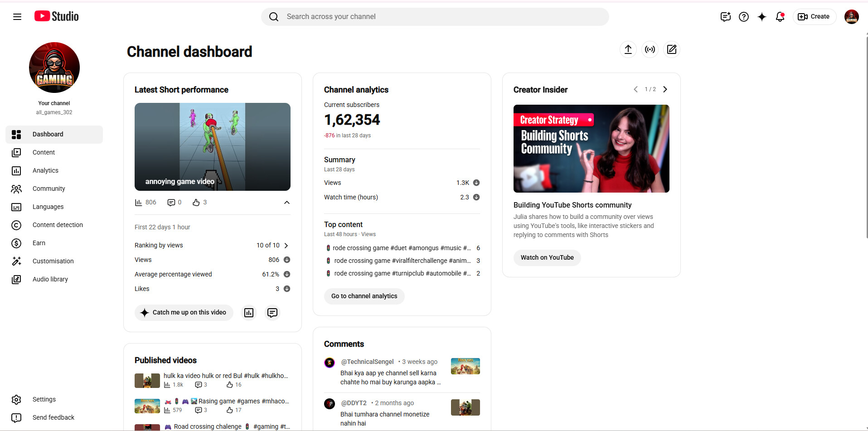Click Watch on YouTube button
868x431 pixels.
coord(547,258)
